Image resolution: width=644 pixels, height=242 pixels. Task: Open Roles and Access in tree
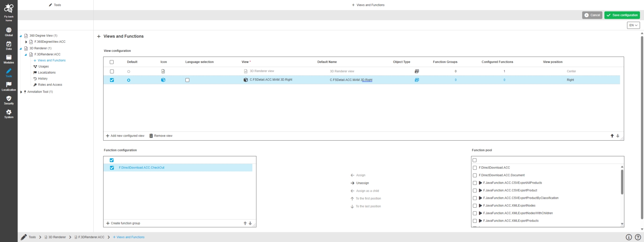[50, 85]
